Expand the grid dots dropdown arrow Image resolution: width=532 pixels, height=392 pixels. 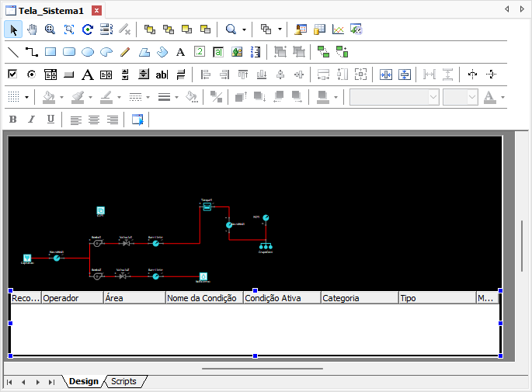point(27,97)
